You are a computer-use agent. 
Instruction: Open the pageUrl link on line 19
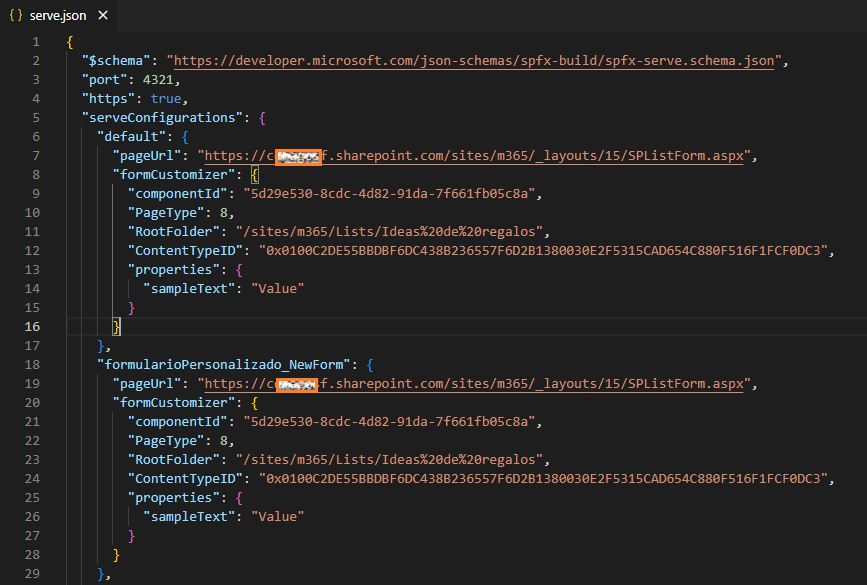(x=474, y=384)
